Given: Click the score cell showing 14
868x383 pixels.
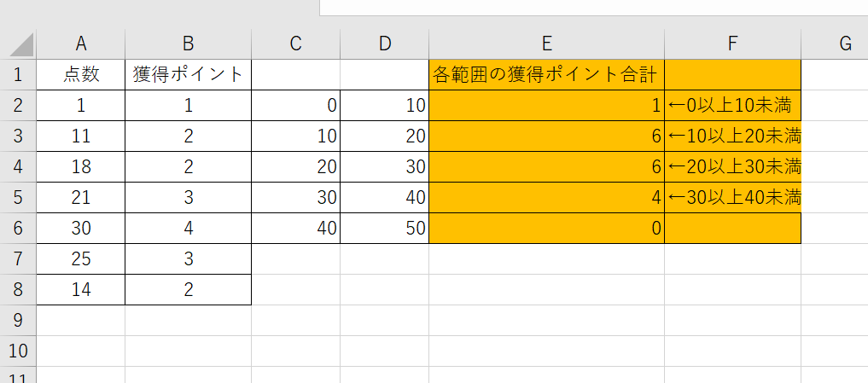Looking at the screenshot, I should (x=82, y=289).
